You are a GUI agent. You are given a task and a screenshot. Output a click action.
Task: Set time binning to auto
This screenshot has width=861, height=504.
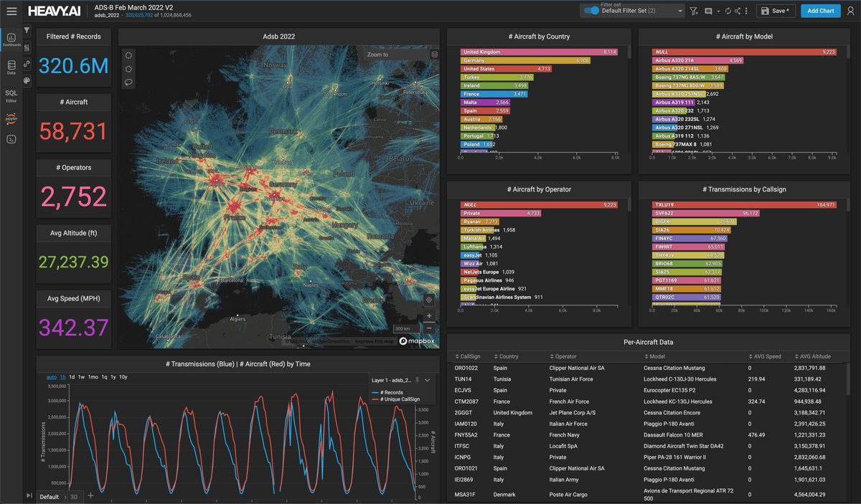tap(52, 377)
